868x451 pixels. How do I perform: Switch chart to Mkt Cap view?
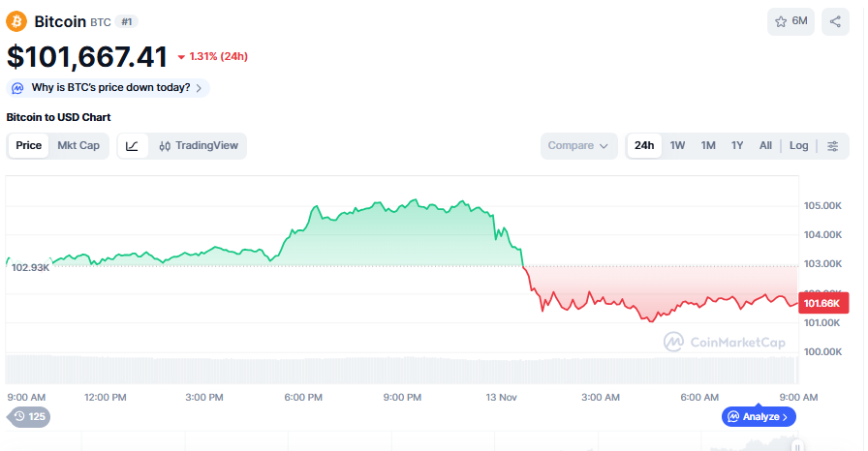tap(78, 146)
